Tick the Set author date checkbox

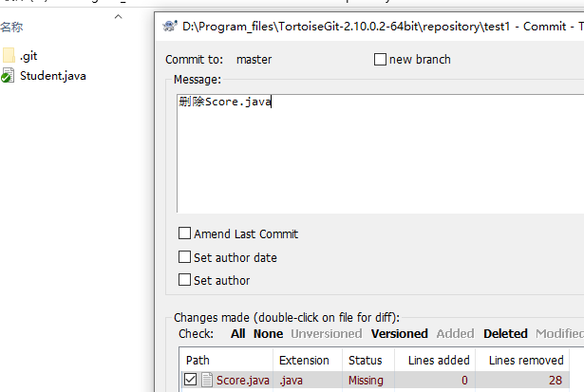coord(184,257)
